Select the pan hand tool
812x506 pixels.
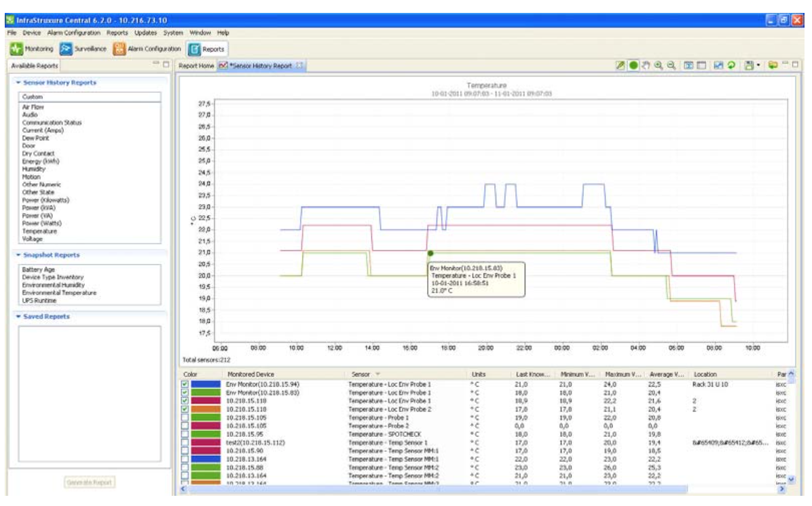click(x=645, y=66)
